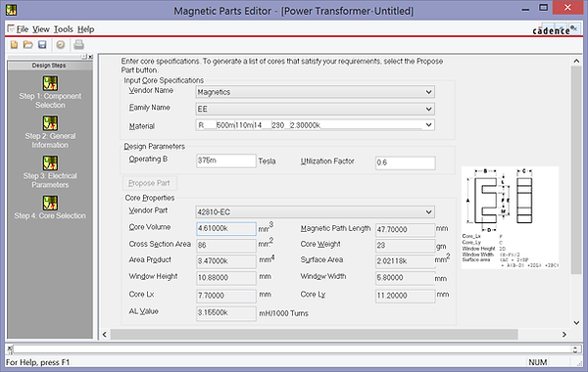Click the Core Volume field

pyautogui.click(x=226, y=228)
